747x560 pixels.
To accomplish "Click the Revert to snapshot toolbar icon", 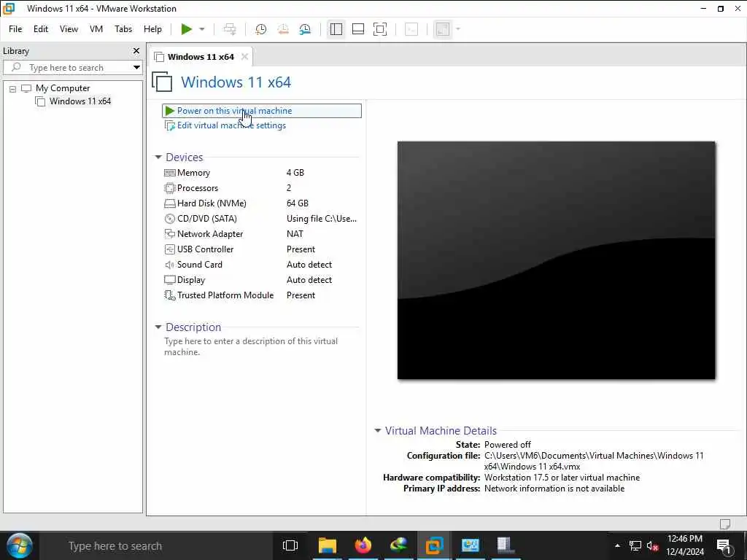I will (283, 29).
